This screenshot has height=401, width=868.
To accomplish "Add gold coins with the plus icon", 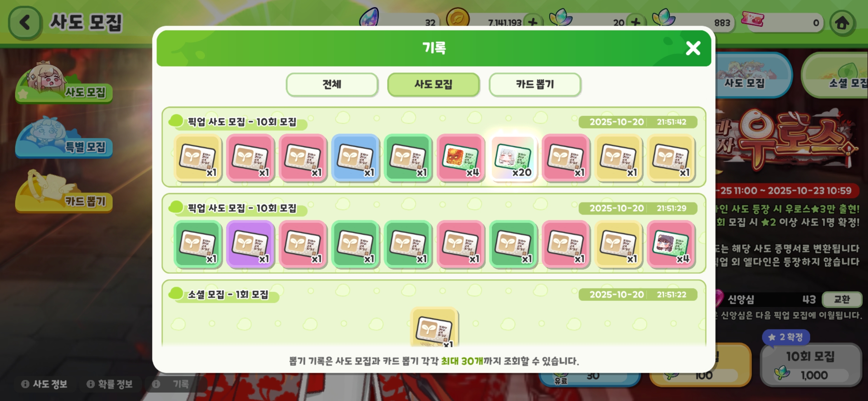I will click(x=533, y=23).
